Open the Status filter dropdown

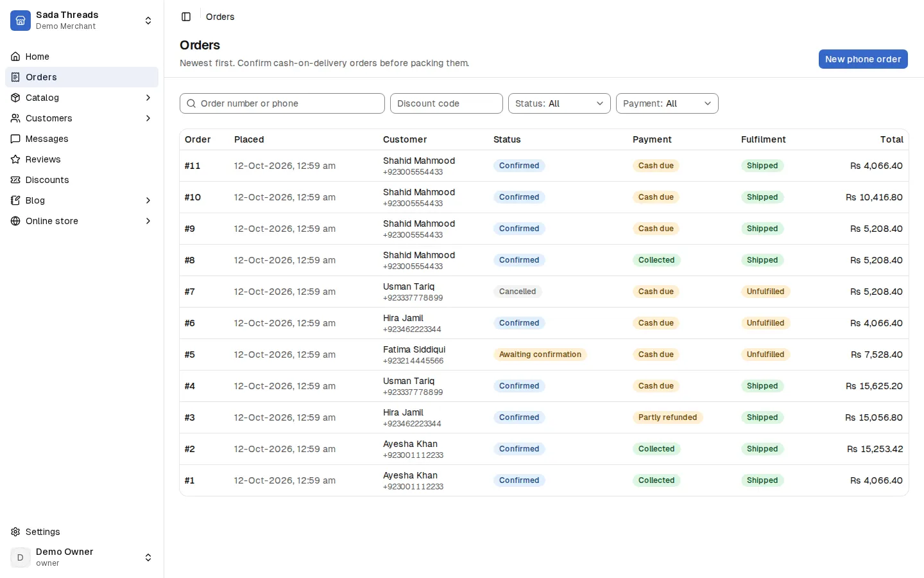(560, 103)
